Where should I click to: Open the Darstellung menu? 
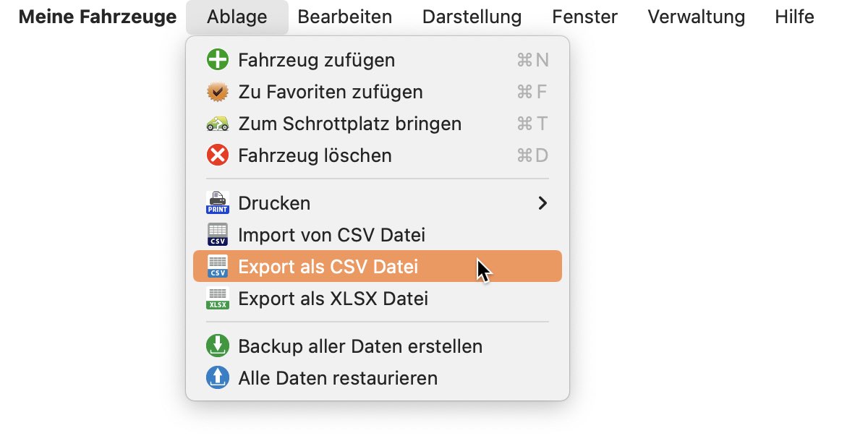coord(472,17)
